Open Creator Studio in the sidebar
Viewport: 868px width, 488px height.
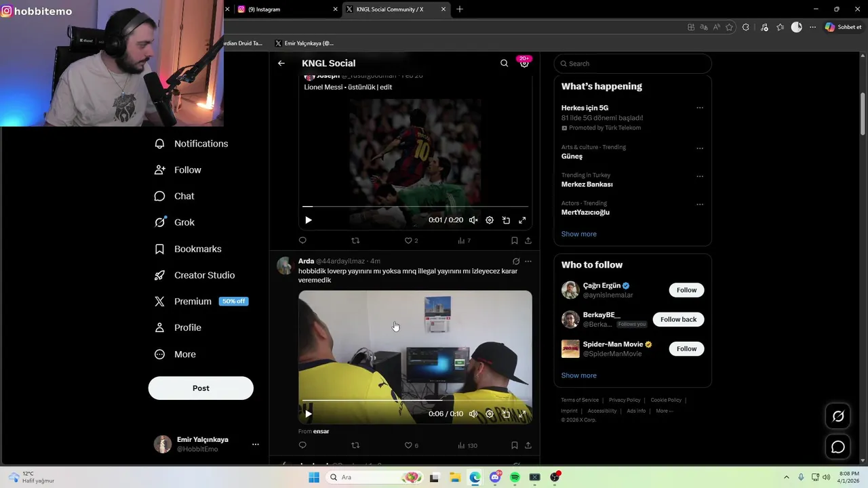pos(195,275)
